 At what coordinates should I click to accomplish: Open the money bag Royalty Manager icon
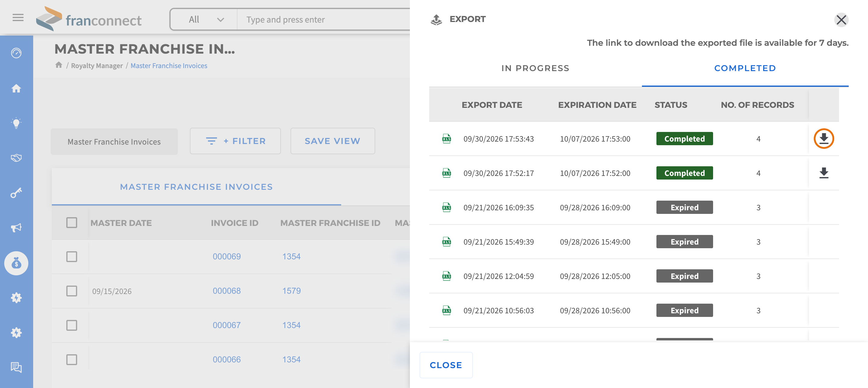16,263
